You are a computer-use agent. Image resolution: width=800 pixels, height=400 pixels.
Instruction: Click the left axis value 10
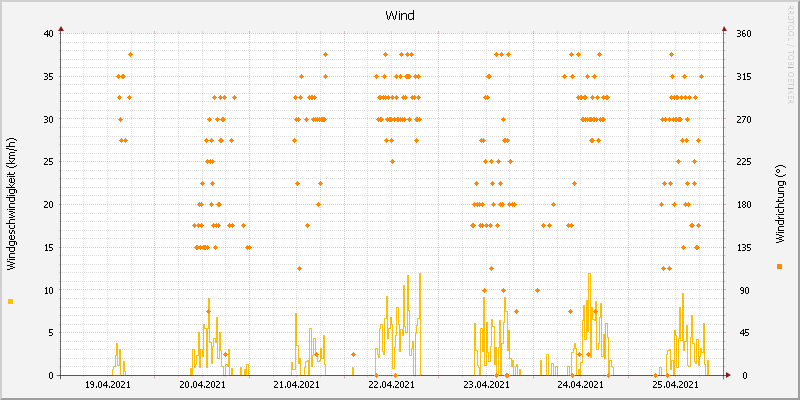point(48,290)
